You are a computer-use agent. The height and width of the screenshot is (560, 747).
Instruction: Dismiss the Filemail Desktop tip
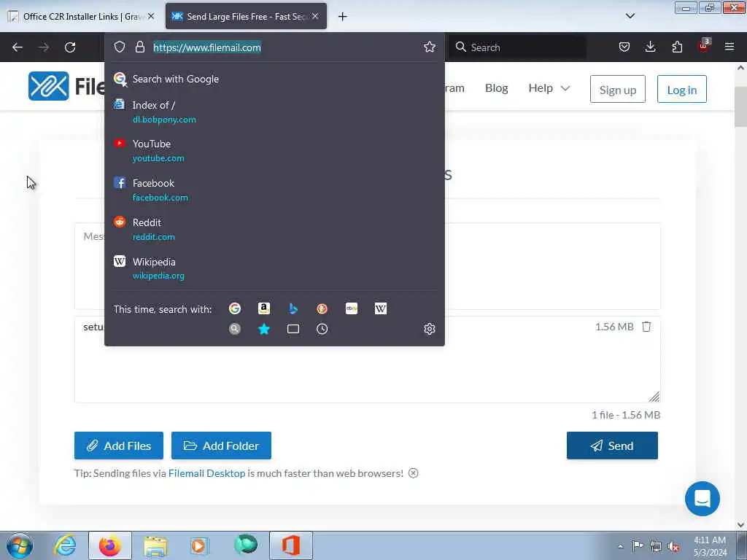point(414,473)
